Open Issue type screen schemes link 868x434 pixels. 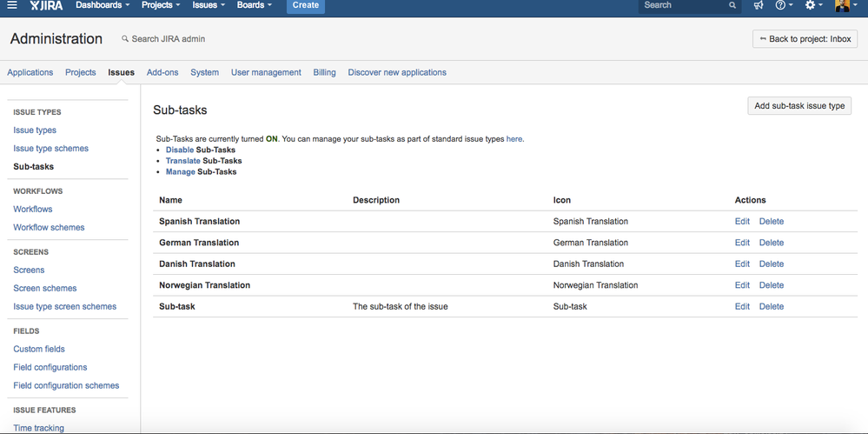pos(65,306)
